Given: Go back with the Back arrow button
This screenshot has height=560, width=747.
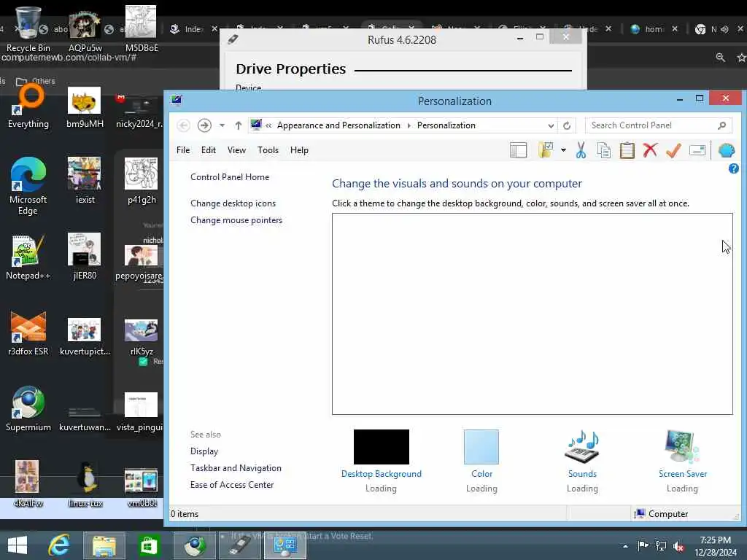Looking at the screenshot, I should coord(183,125).
